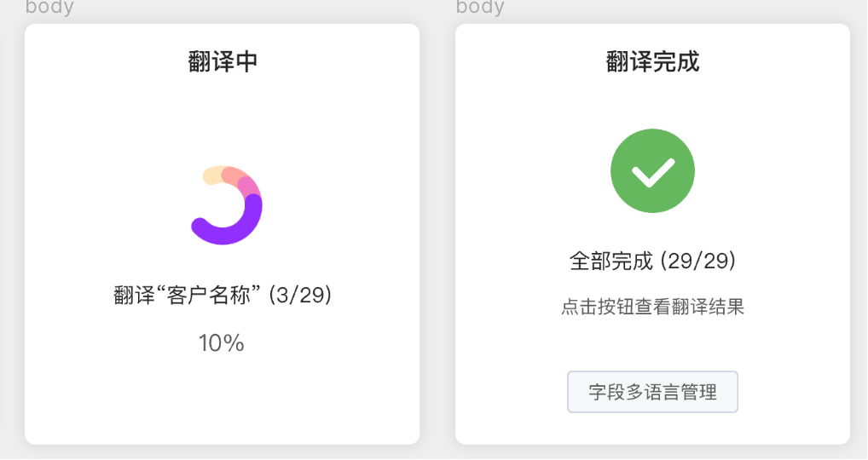Click the 点击按钮查看翻译结果 hint text
Image resolution: width=868 pixels, height=460 pixels.
tap(652, 307)
